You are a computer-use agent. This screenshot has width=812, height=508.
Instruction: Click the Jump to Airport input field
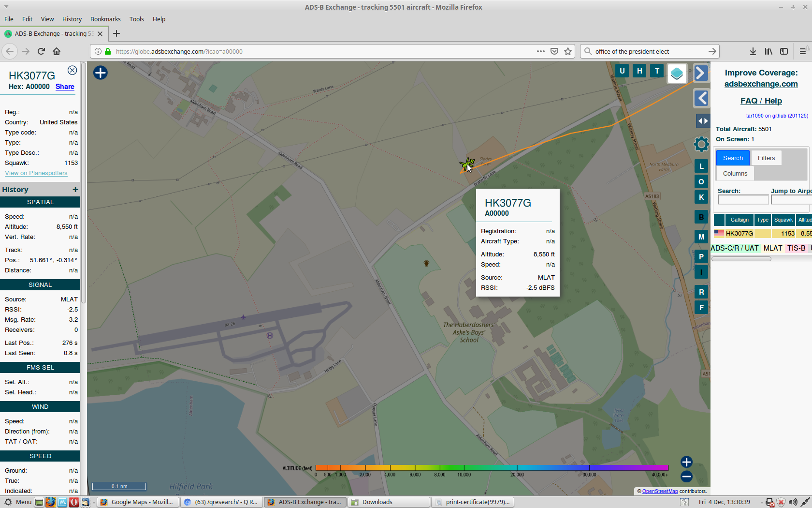(x=791, y=200)
